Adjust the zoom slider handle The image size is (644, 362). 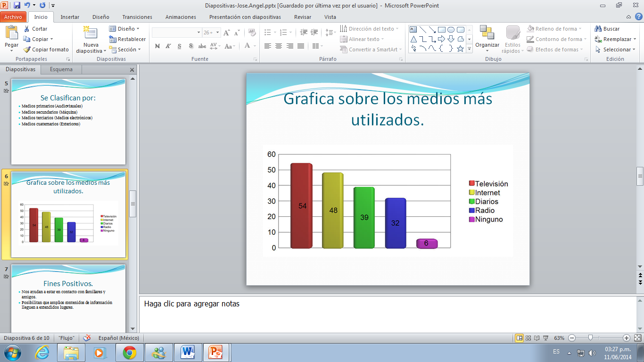click(590, 338)
